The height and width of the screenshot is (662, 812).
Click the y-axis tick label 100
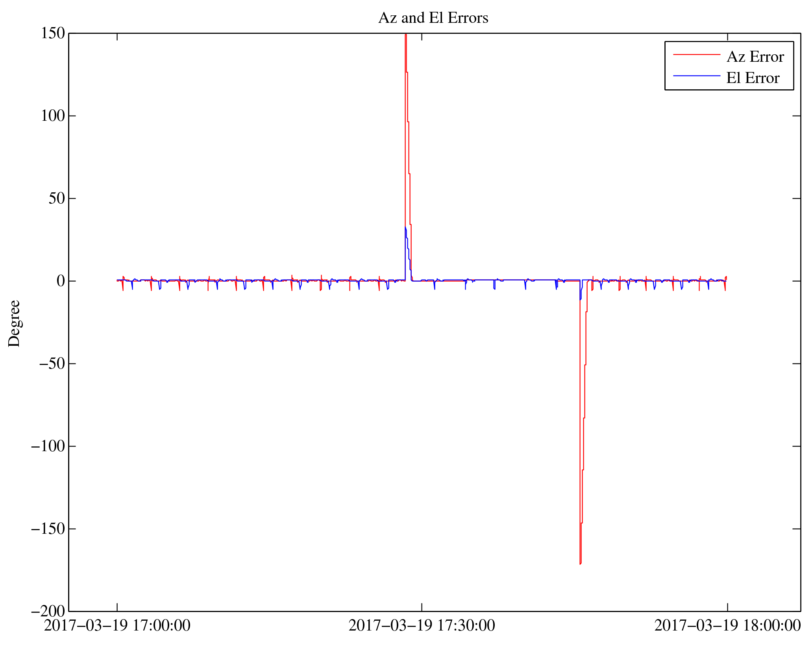point(53,116)
